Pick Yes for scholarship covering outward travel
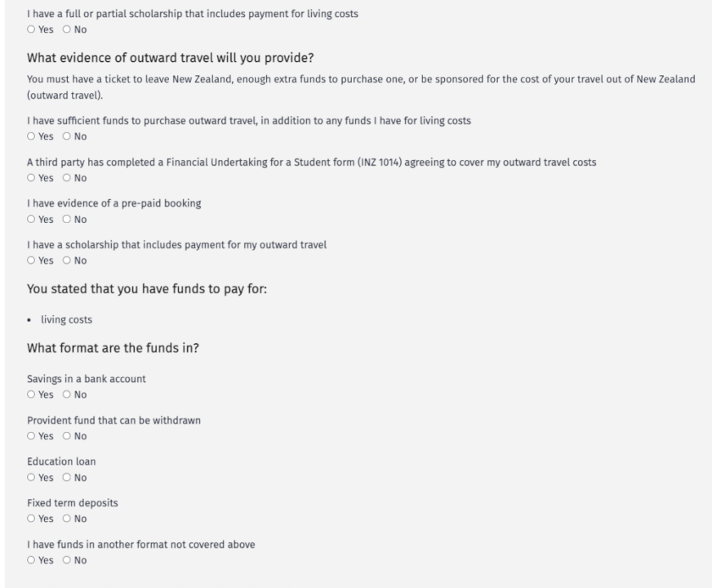Screen dimensions: 712x588 coord(32,261)
